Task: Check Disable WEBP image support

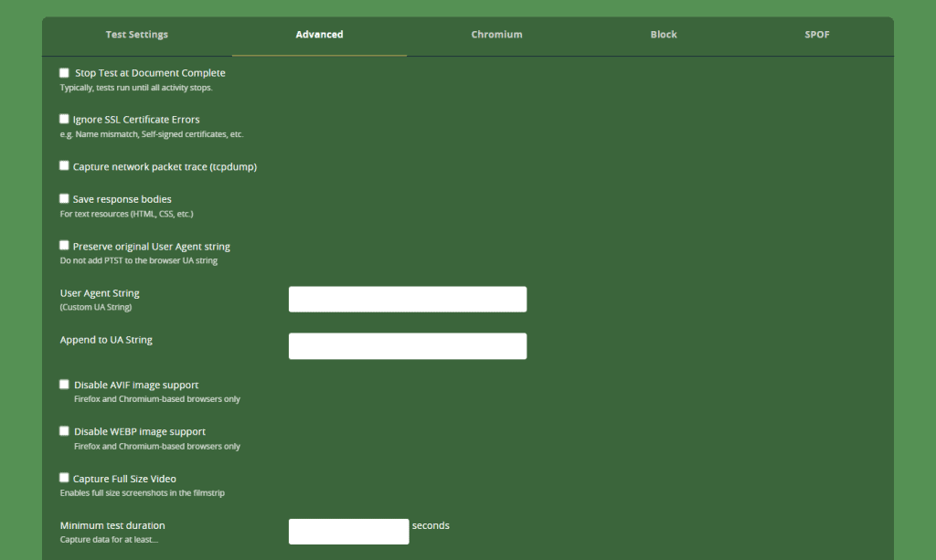Action: [x=64, y=430]
